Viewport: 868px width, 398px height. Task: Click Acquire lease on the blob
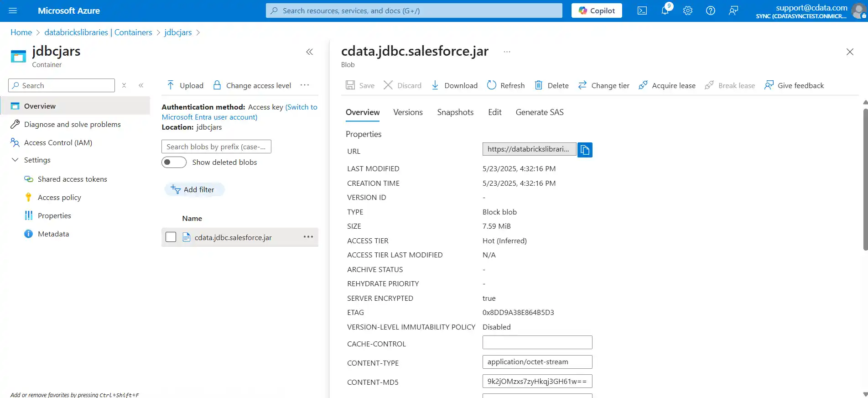point(667,85)
